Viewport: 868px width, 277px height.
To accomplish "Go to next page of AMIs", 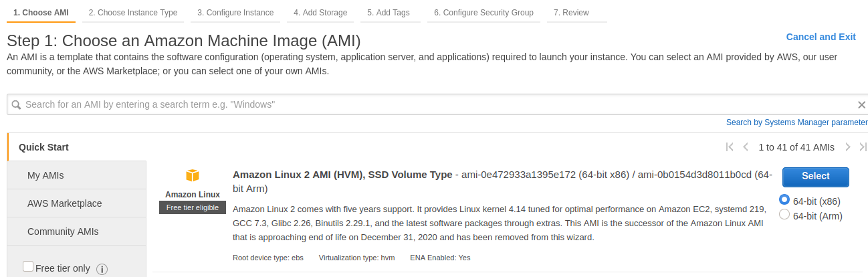I will pos(848,147).
